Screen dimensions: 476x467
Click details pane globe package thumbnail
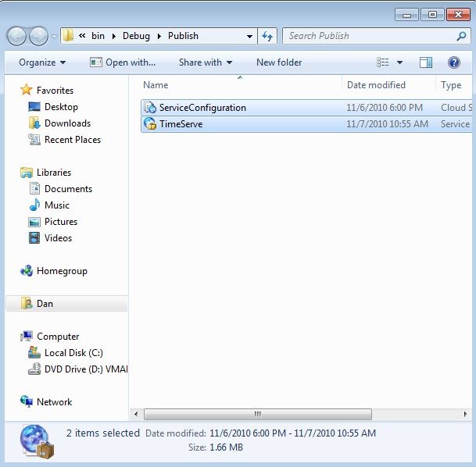(x=37, y=441)
